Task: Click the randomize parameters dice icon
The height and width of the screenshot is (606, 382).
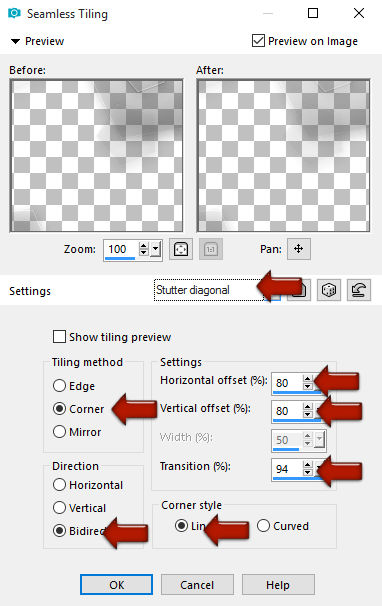Action: click(329, 290)
